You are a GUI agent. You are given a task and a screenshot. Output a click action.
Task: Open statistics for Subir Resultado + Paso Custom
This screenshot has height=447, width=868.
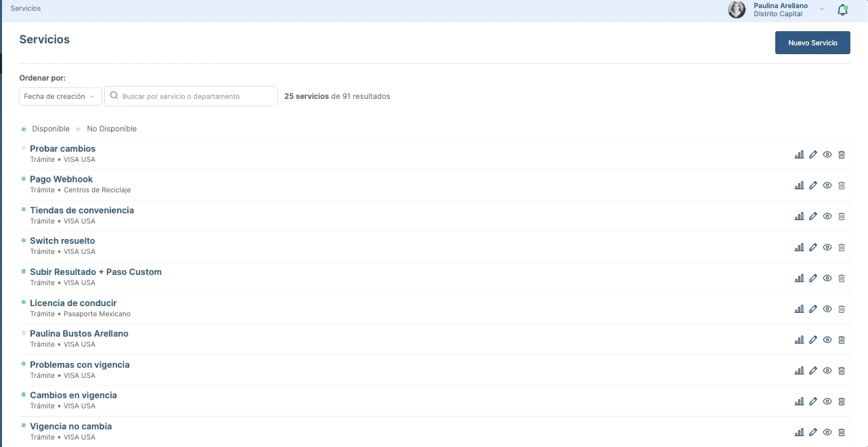[x=799, y=278]
